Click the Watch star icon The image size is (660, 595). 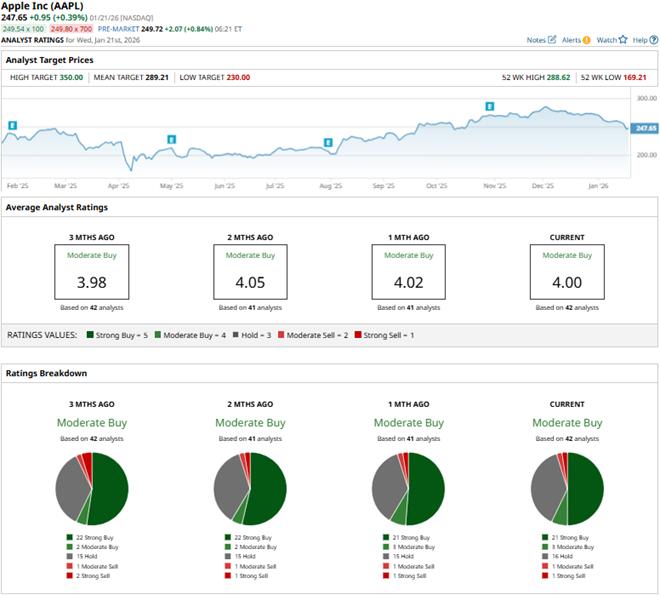click(623, 40)
